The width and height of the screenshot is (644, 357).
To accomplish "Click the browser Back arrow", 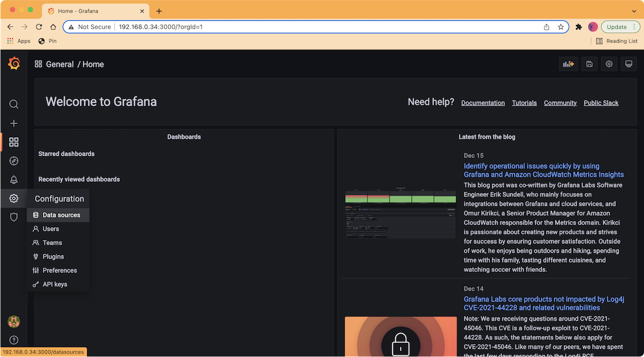I will click(x=10, y=27).
